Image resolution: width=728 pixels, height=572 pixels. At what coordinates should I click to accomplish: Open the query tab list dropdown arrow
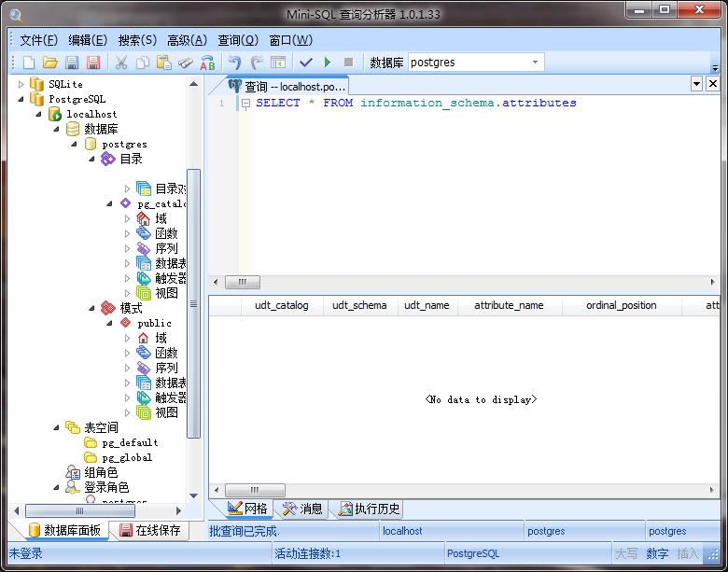696,84
